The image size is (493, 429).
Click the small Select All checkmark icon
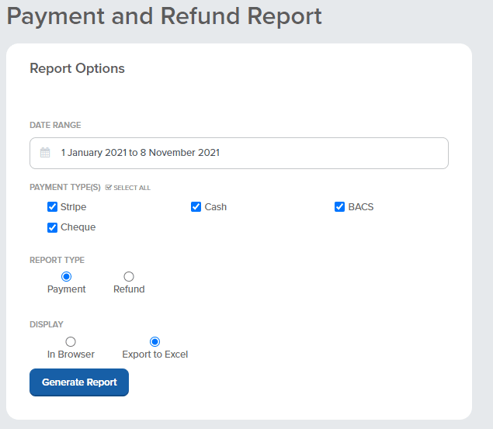108,187
